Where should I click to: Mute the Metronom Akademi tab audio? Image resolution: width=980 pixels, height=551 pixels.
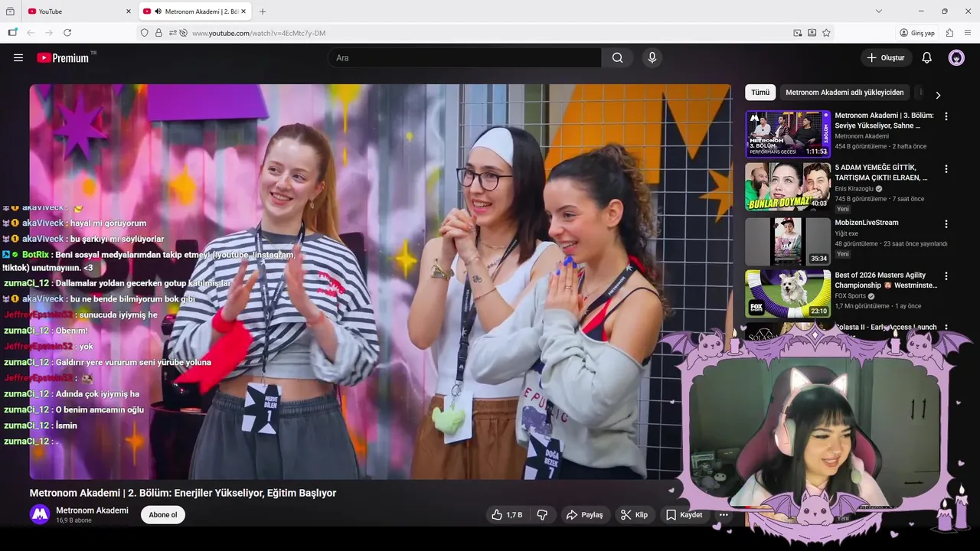tap(158, 11)
